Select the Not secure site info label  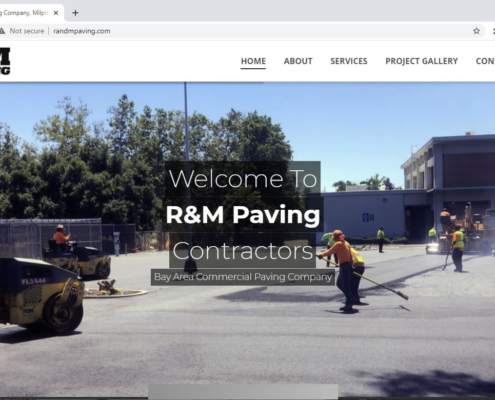click(x=27, y=31)
